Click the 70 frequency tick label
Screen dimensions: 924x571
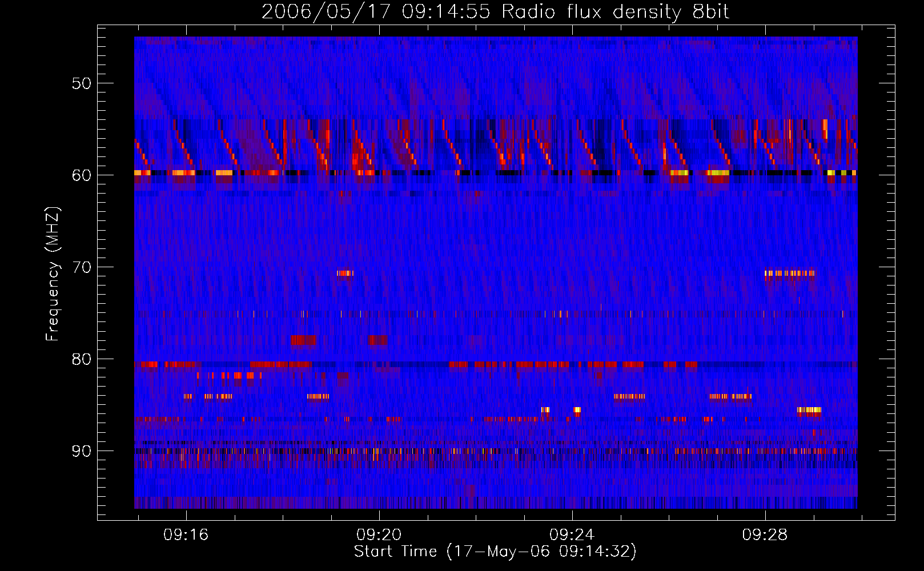[x=81, y=267]
